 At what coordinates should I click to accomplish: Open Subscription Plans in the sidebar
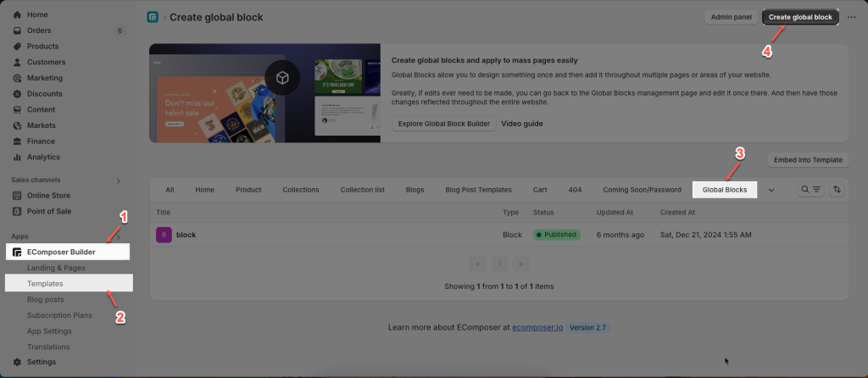pos(60,315)
